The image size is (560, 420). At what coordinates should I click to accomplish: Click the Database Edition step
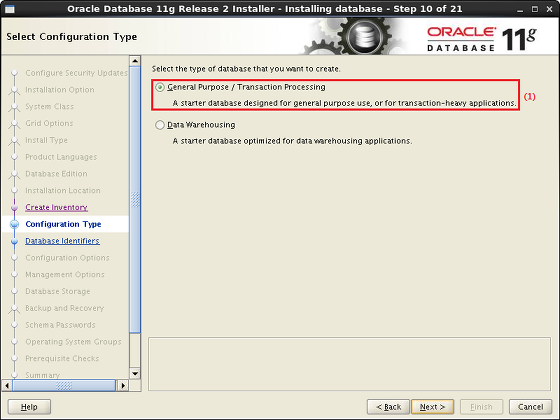coord(56,174)
